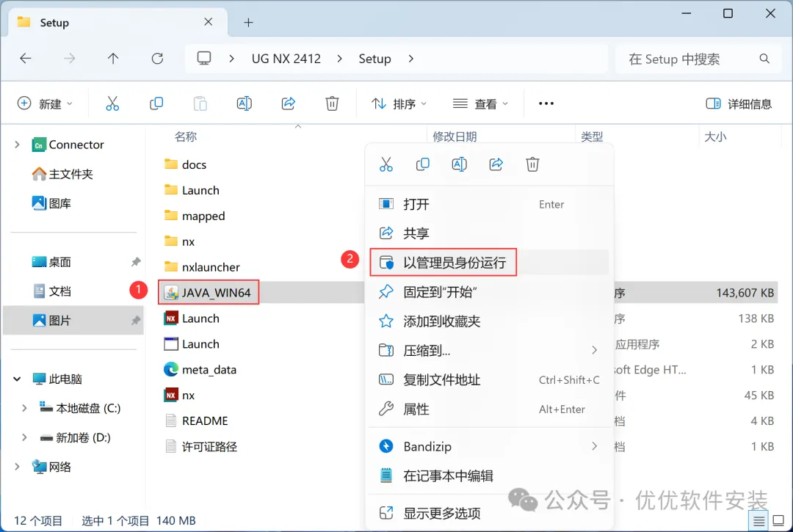Click the Cut icon in the top toolbar
793x532 pixels.
112,103
